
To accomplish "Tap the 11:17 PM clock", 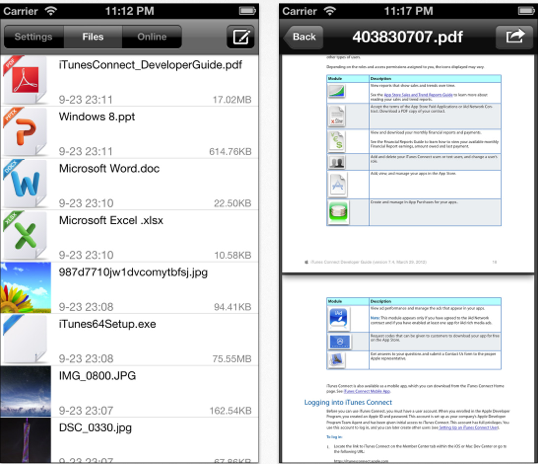I will click(x=408, y=11).
